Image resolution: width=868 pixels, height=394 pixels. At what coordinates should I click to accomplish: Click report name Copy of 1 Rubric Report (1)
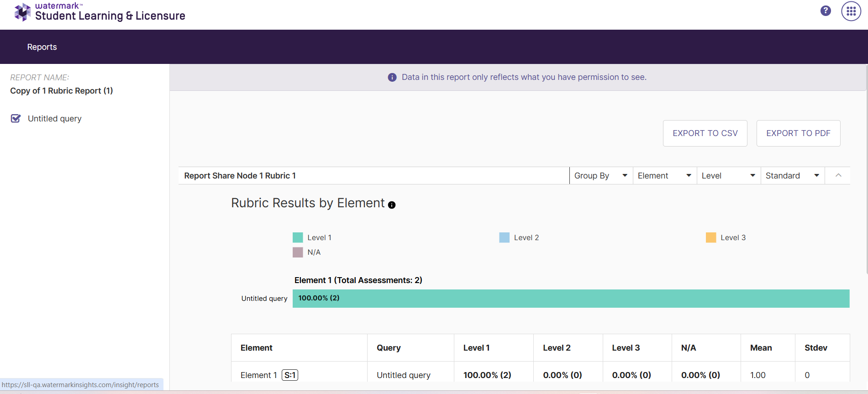pyautogui.click(x=62, y=91)
